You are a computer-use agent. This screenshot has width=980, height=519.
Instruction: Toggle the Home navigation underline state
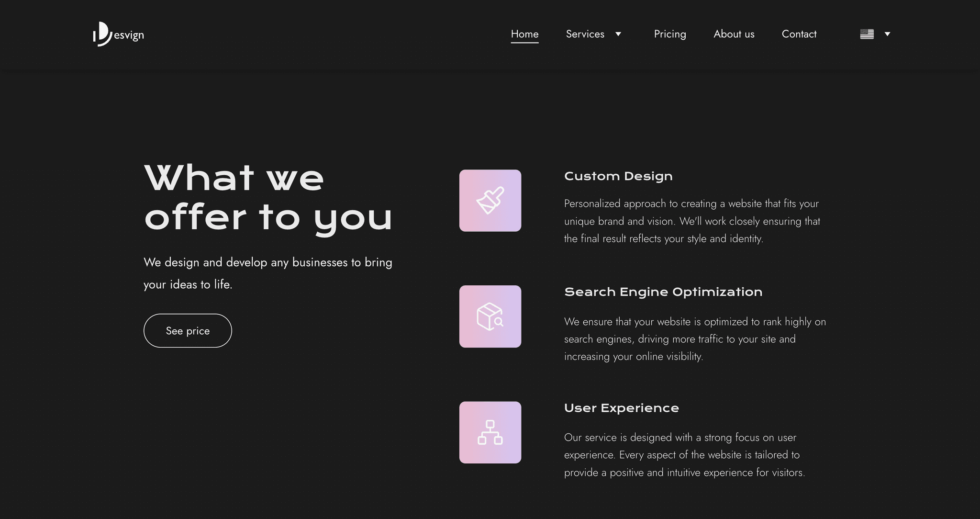tap(524, 34)
